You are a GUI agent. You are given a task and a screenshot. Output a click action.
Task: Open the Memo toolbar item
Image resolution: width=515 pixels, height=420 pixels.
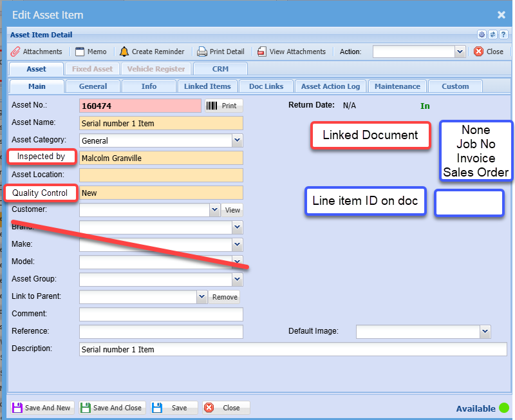click(x=91, y=52)
